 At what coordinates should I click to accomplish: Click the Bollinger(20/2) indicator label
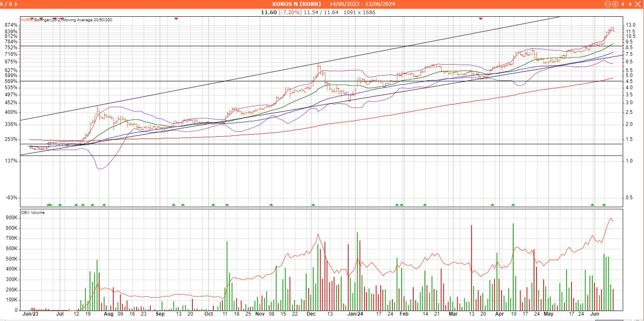click(x=48, y=20)
